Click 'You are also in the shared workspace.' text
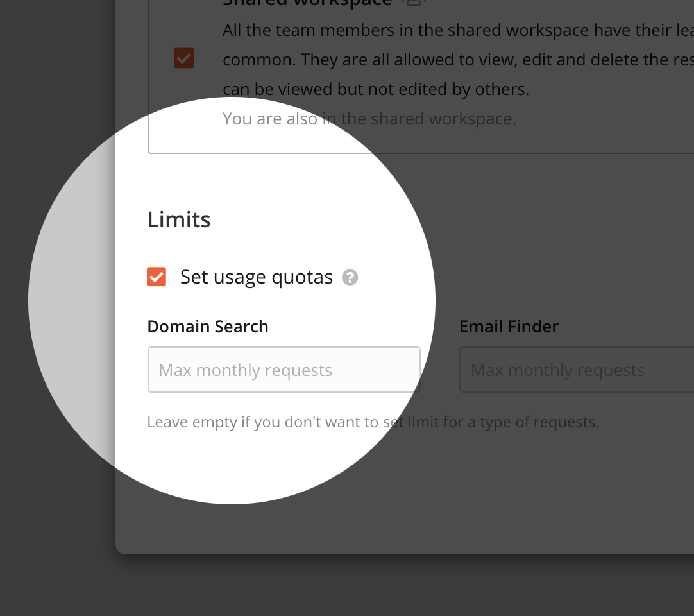 [369, 119]
